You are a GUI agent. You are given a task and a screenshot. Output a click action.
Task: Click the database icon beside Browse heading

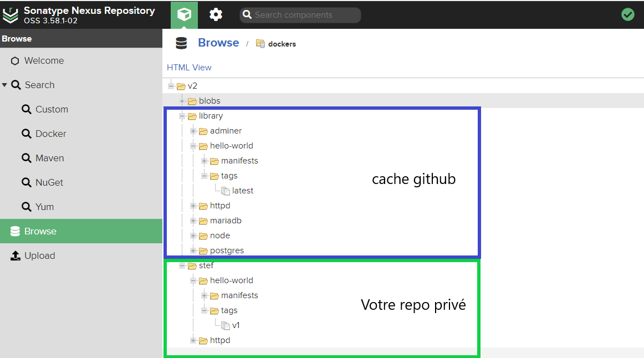coord(181,43)
